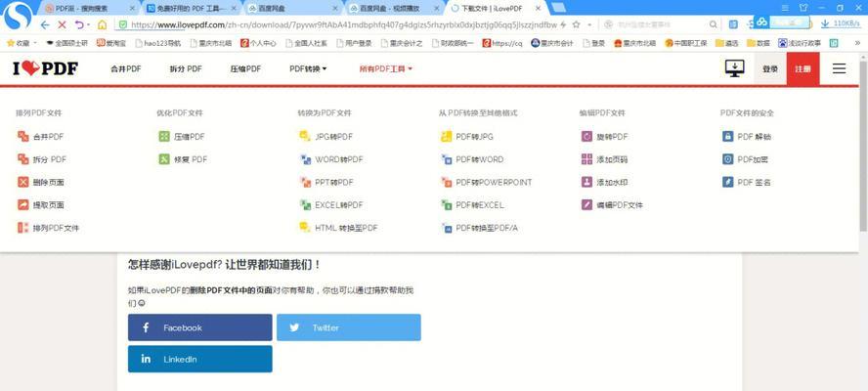Open the PDF转EXCEL tool icon
The image size is (868, 391).
tap(446, 205)
